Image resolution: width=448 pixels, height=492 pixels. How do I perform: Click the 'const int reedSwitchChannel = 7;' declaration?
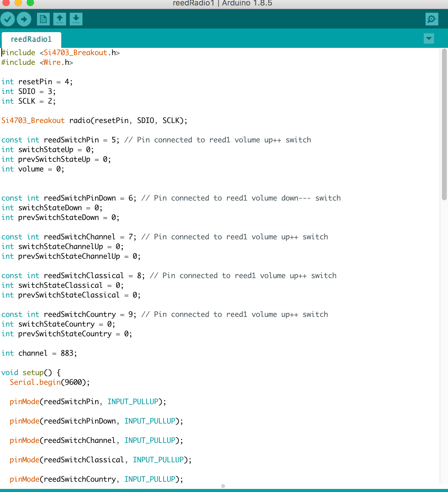(x=69, y=237)
